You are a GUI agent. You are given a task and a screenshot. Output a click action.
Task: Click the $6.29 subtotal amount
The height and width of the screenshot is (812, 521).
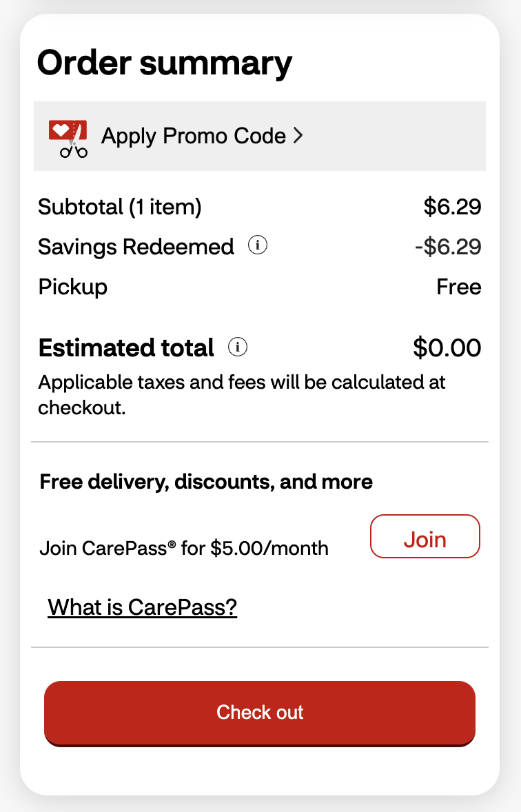(x=452, y=206)
